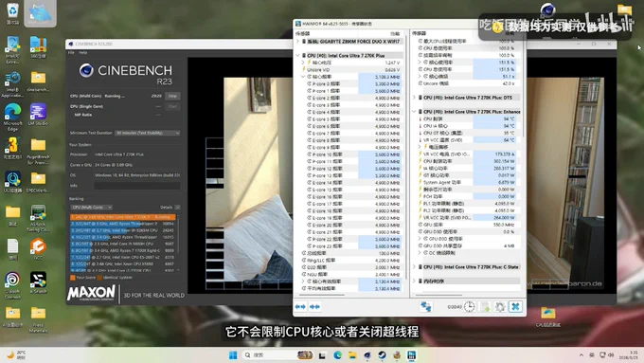
Task: Click HWiNFO shrink-columns inward arrows icon
Action: point(314,307)
